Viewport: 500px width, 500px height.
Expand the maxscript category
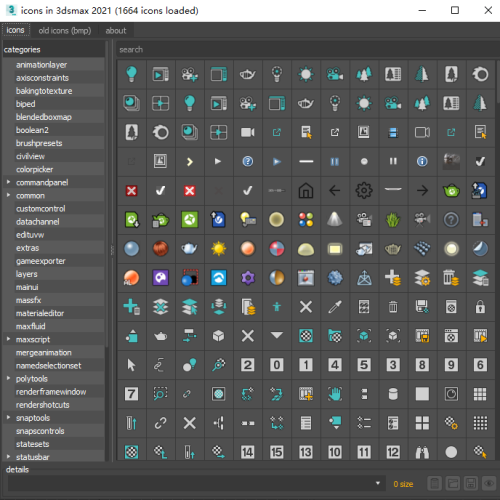(8, 339)
